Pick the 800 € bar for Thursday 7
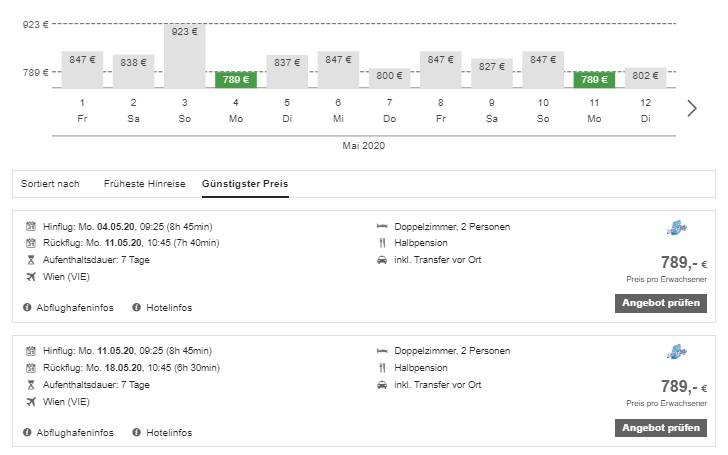728x455 pixels. pos(389,76)
